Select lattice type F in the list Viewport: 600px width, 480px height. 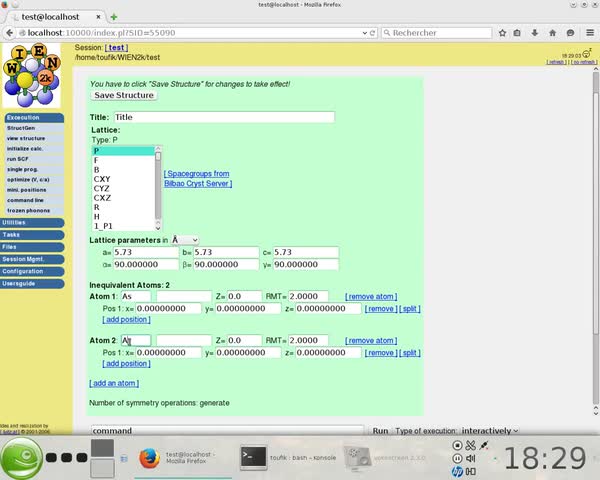point(123,160)
